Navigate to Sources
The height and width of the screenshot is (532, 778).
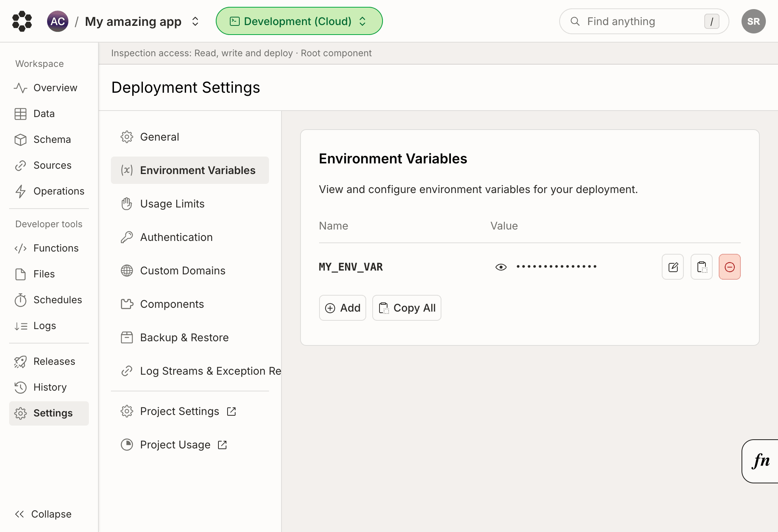pos(49,165)
